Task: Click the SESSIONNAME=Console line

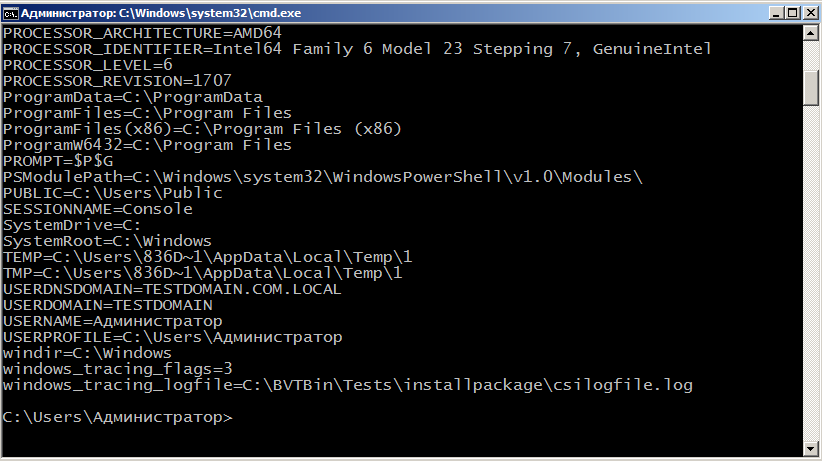Action: 98,209
